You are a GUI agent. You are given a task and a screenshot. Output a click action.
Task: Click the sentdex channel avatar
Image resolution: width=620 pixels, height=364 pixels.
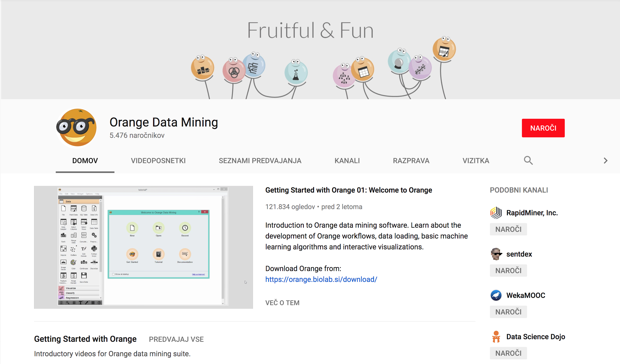tap(496, 254)
